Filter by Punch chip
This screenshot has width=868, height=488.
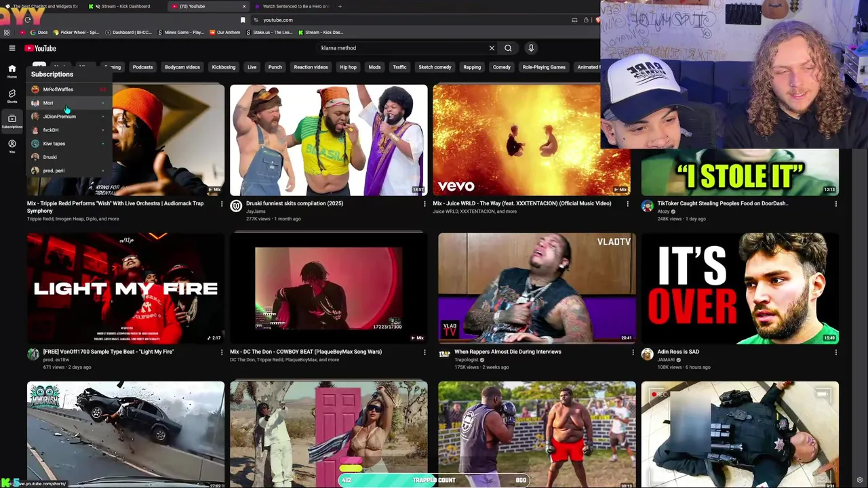[275, 67]
